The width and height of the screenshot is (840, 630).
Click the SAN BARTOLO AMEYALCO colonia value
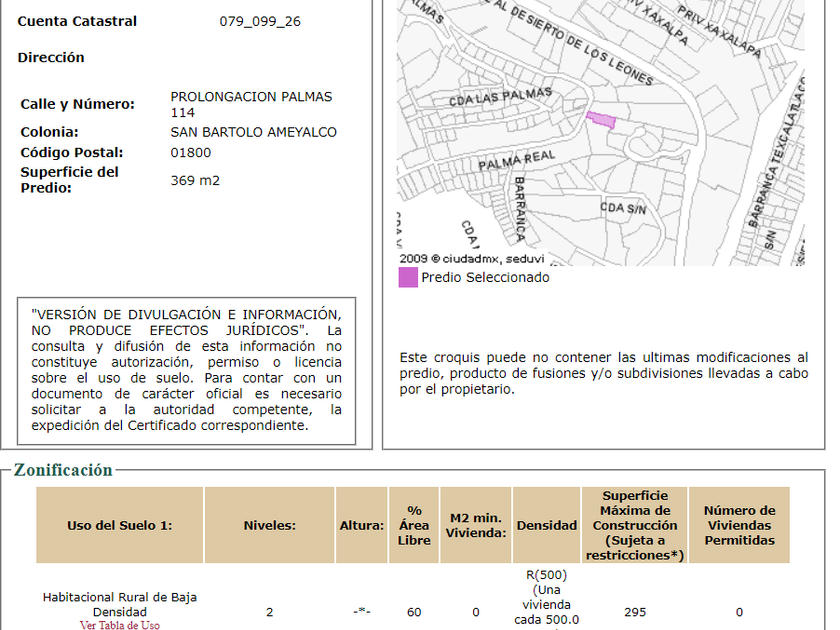[x=253, y=132]
